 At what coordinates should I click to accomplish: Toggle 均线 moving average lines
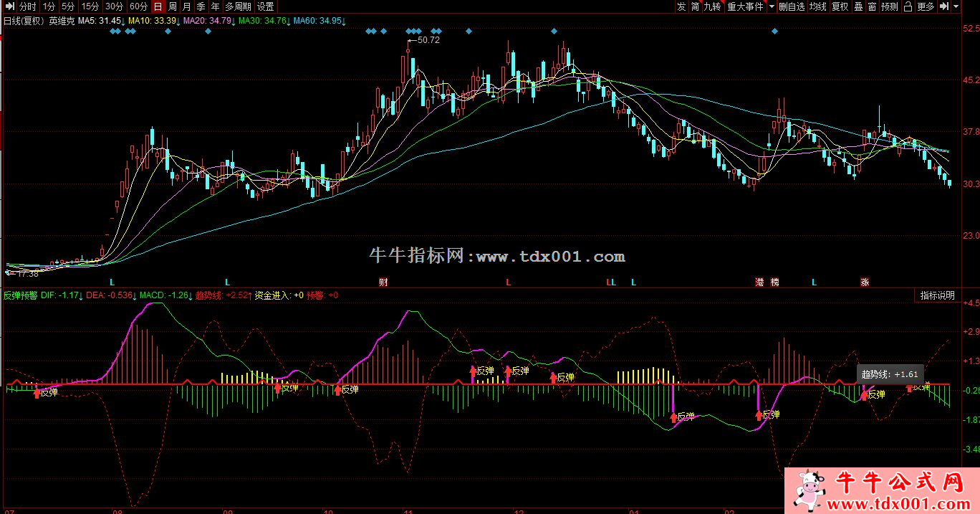(x=818, y=6)
